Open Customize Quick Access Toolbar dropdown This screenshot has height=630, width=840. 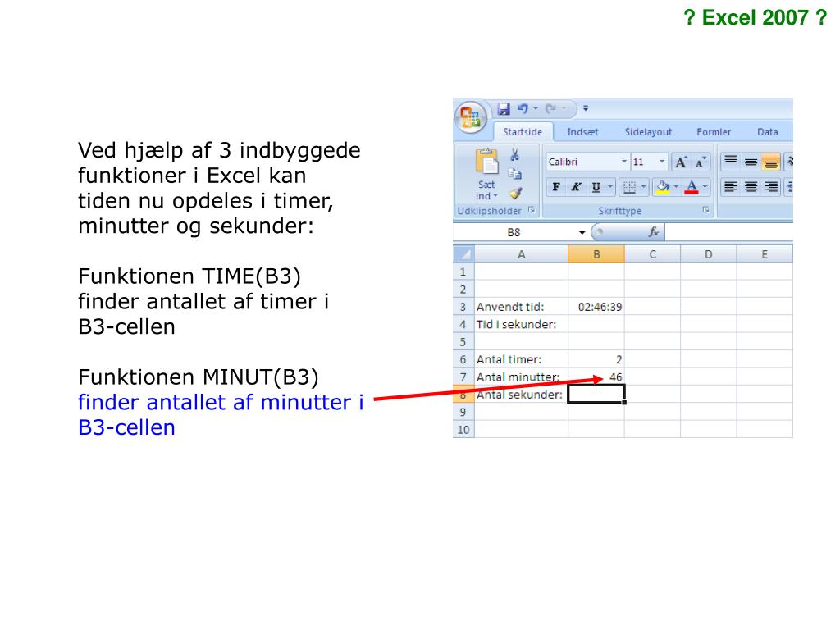point(586,108)
